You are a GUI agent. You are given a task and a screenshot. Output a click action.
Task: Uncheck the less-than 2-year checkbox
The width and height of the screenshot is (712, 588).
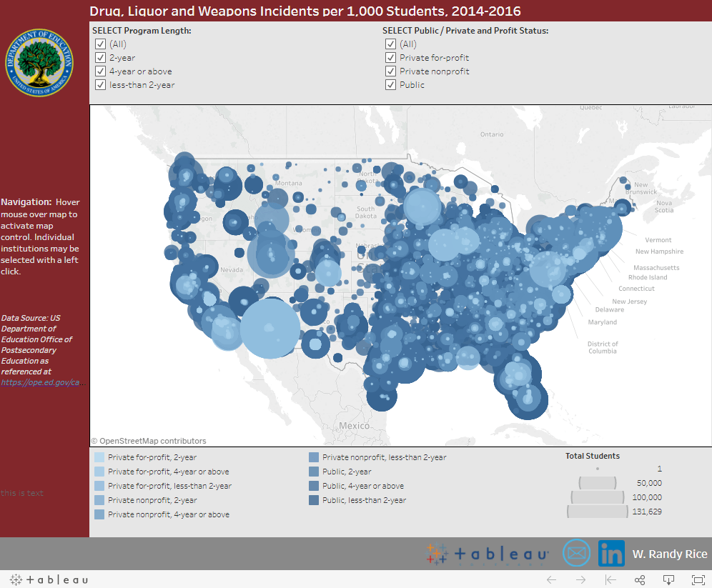[100, 85]
